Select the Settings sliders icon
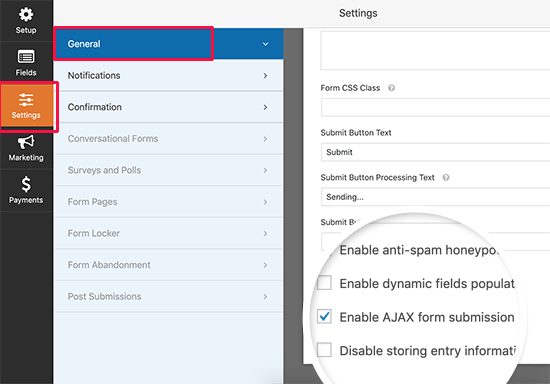 click(26, 100)
